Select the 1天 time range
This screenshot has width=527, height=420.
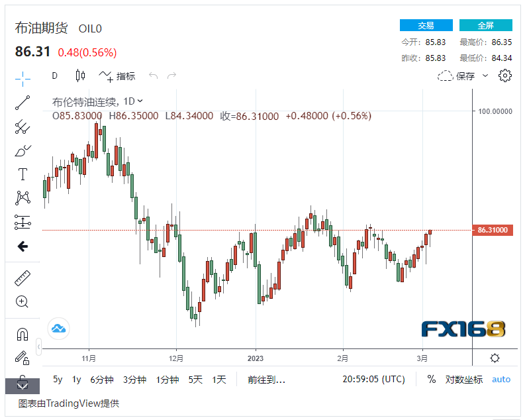[219, 380]
